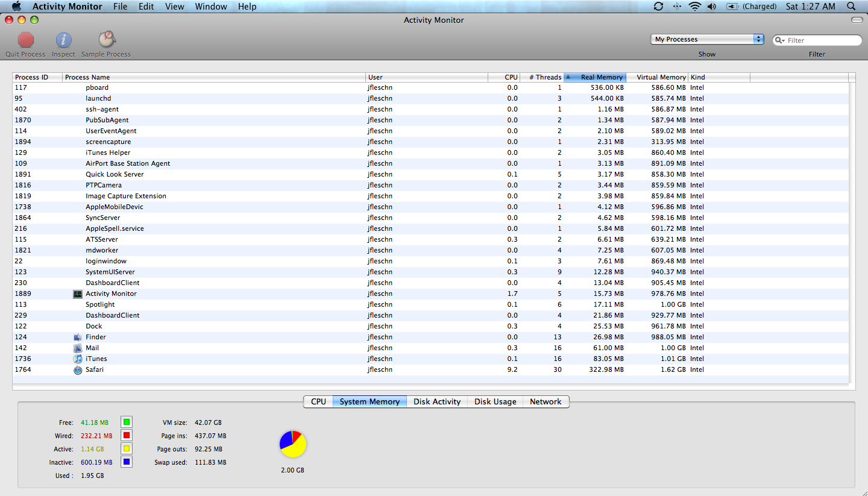
Task: Switch to the Network tab
Action: click(546, 401)
